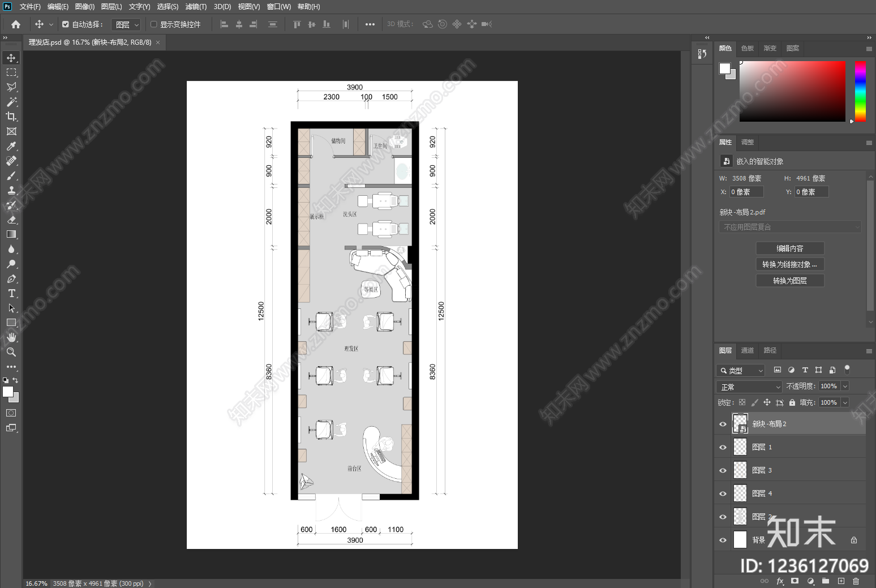Click the 转换为链接对象 button
This screenshot has height=588, width=876.
click(x=790, y=264)
